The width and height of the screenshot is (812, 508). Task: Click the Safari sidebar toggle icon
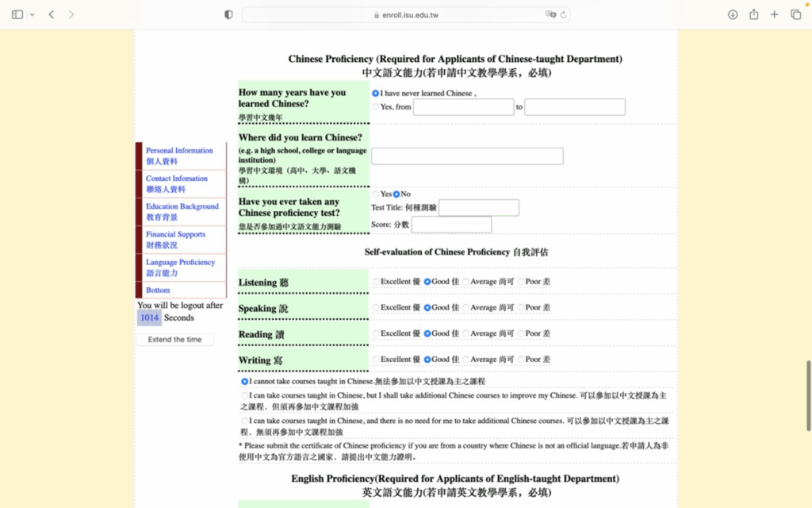17,14
